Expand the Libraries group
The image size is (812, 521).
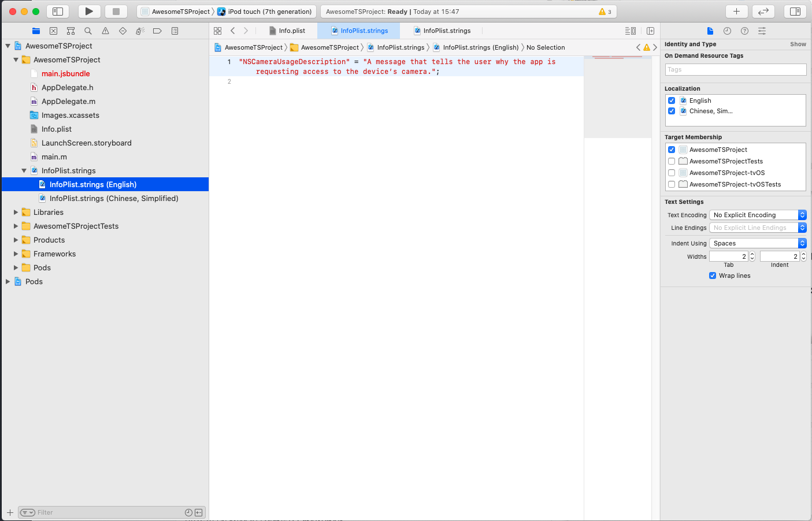(x=16, y=212)
